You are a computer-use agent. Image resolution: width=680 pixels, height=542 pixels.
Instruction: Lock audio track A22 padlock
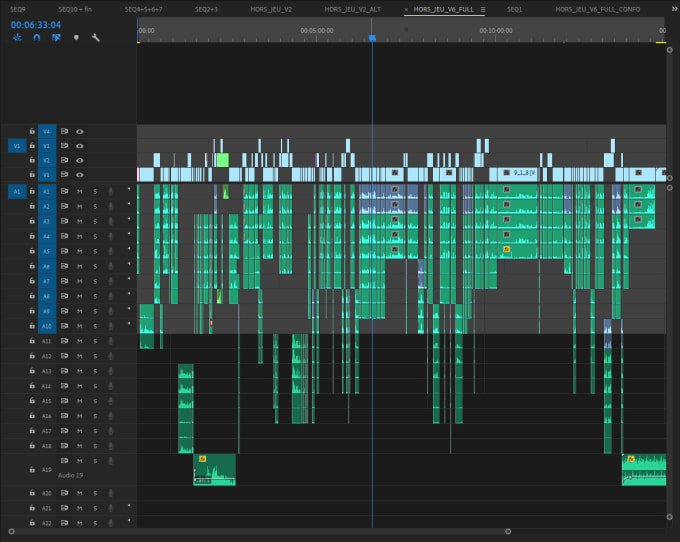point(32,523)
